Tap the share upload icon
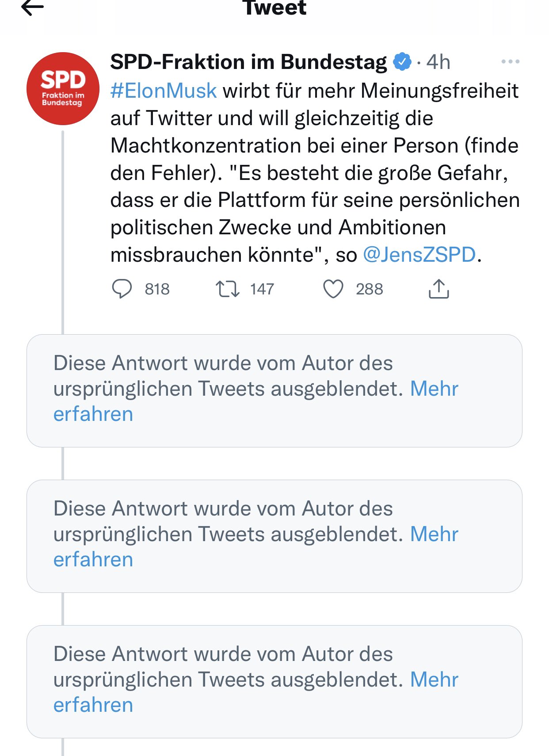The width and height of the screenshot is (549, 756). (x=438, y=289)
